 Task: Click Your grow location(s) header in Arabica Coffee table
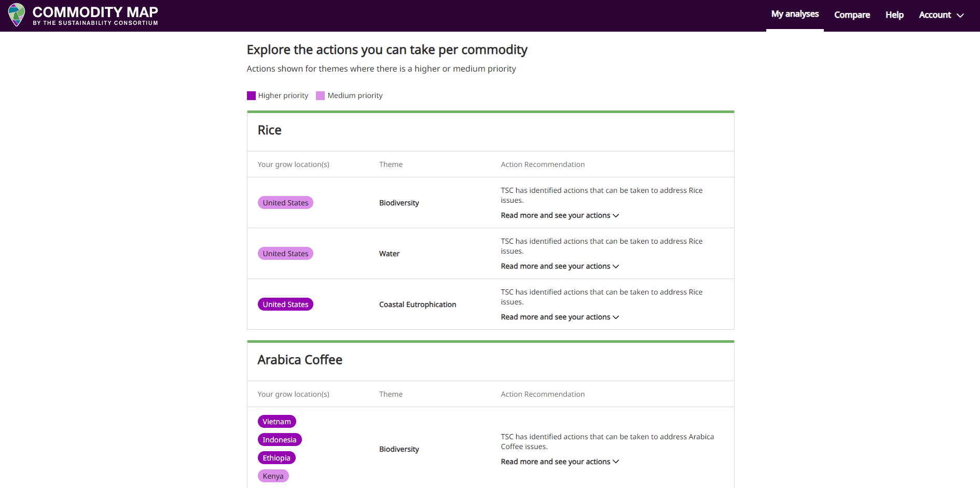pos(293,394)
